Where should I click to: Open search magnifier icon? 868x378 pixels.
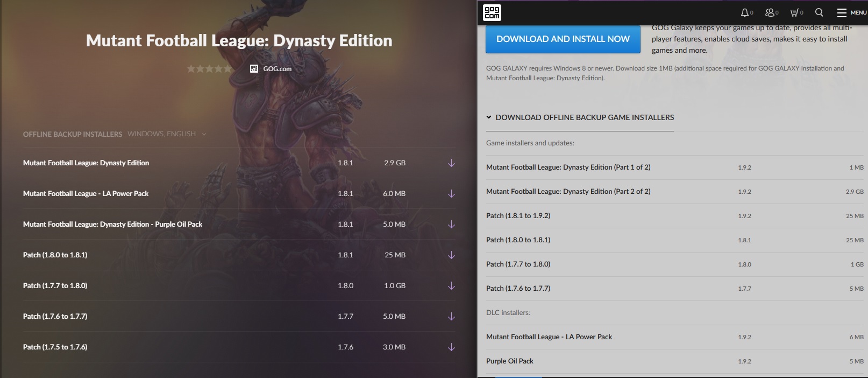[819, 12]
